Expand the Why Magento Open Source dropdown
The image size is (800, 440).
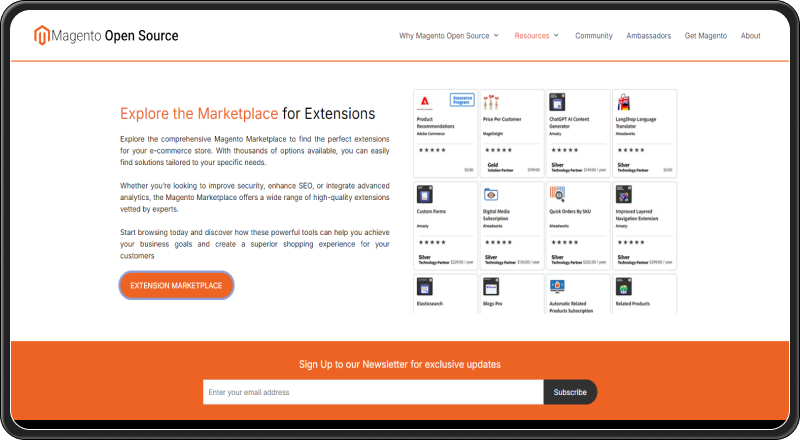point(449,36)
